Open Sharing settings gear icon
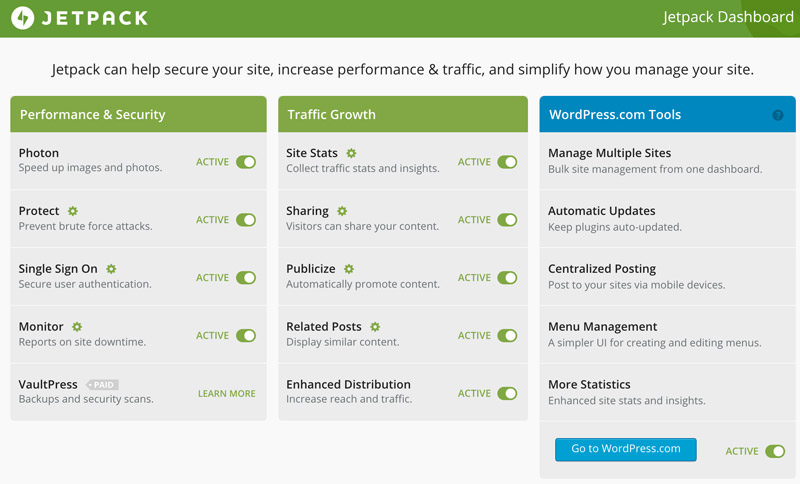This screenshot has width=800, height=484. pyautogui.click(x=342, y=211)
